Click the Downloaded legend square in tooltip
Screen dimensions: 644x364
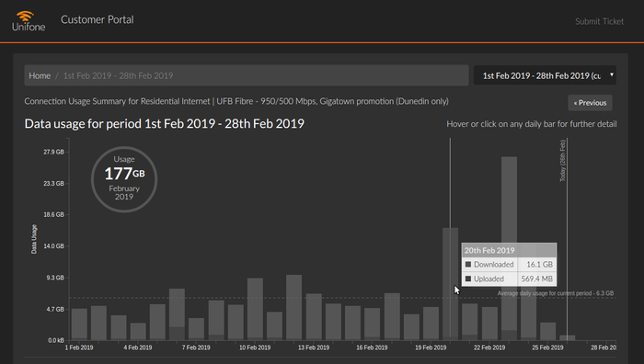(x=467, y=265)
